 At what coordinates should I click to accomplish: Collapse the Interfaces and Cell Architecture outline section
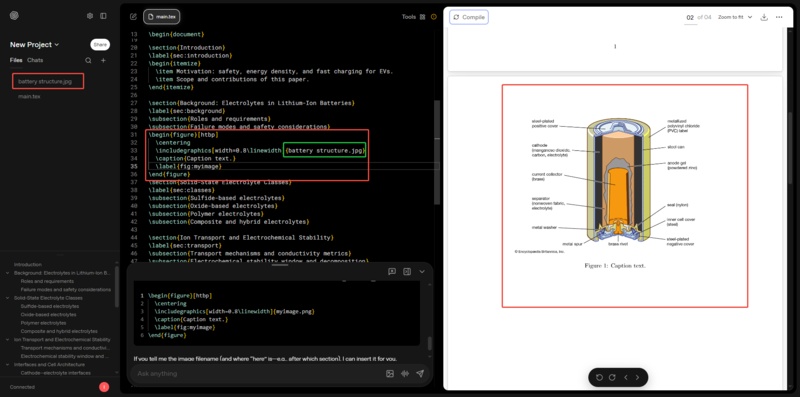coord(7,364)
